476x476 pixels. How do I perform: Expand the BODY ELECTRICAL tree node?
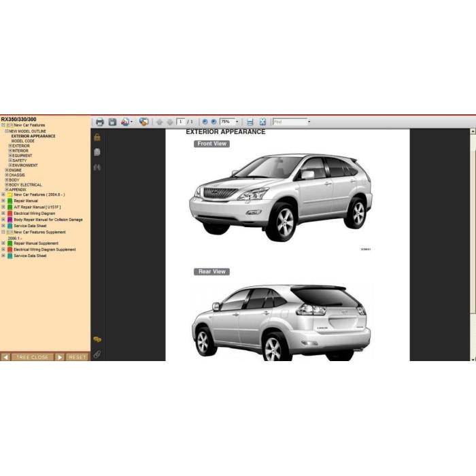click(x=7, y=184)
